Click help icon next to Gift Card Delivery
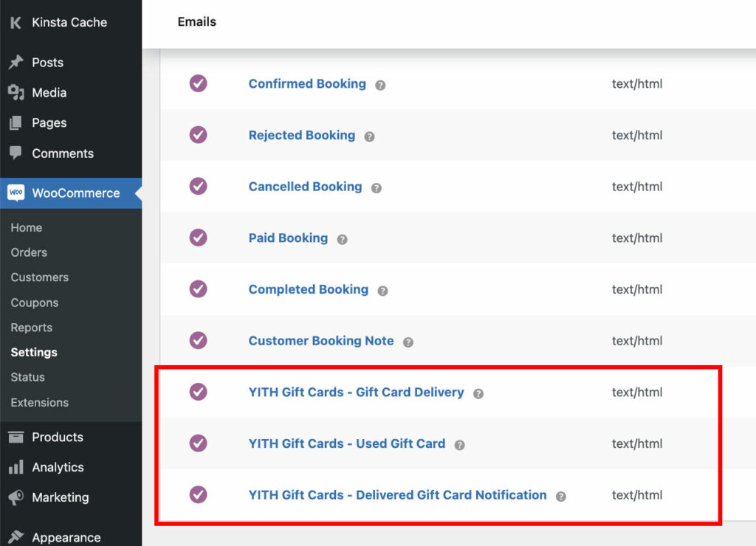This screenshot has width=756, height=546. click(x=478, y=394)
